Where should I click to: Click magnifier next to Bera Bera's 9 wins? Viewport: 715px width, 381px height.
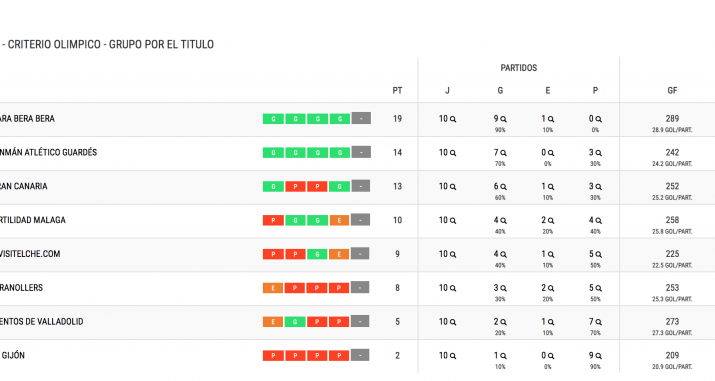tap(503, 119)
